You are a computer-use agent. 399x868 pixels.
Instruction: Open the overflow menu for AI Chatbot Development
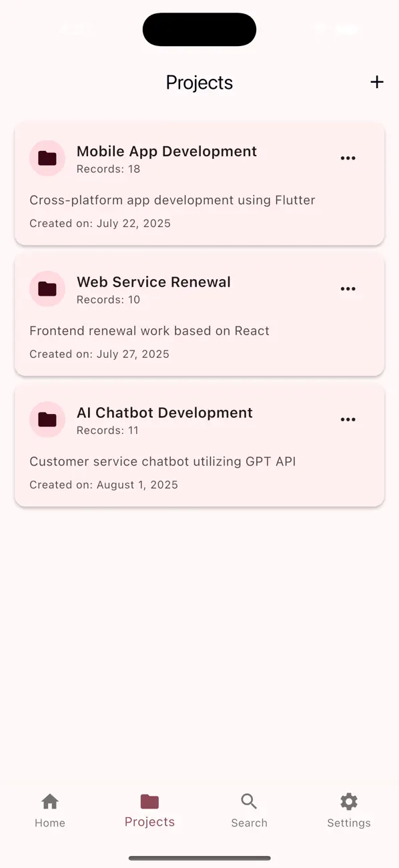(x=348, y=419)
